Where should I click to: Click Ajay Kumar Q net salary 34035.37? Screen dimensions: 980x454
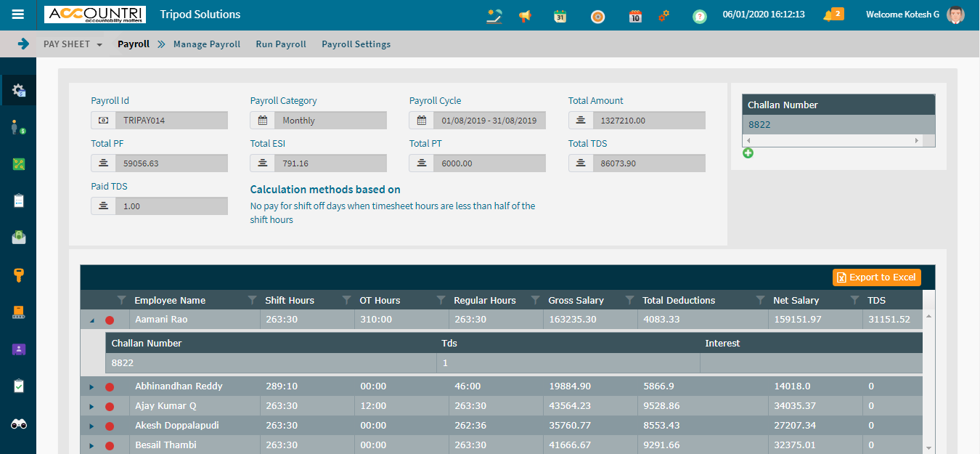[x=796, y=406]
